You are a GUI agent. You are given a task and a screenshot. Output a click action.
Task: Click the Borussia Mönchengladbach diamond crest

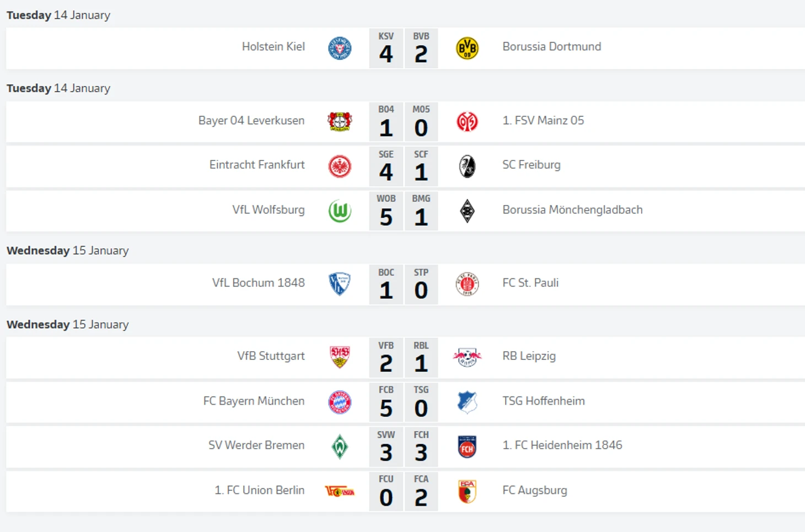point(467,211)
